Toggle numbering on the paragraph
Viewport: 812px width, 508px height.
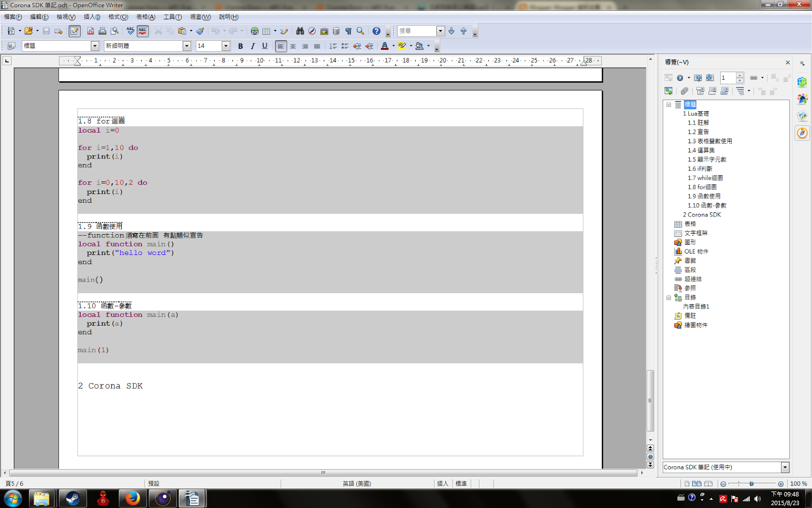tap(333, 46)
